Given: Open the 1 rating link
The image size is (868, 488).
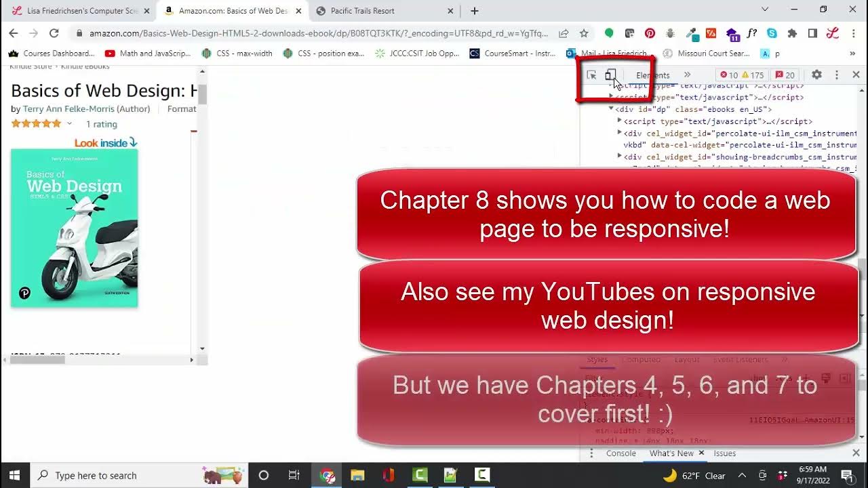Looking at the screenshot, I should click(x=102, y=124).
